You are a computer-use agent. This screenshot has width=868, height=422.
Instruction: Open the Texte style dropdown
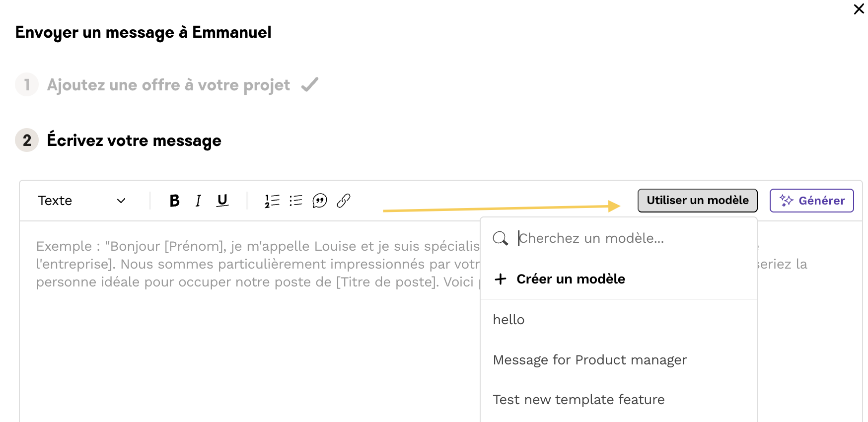(x=81, y=201)
